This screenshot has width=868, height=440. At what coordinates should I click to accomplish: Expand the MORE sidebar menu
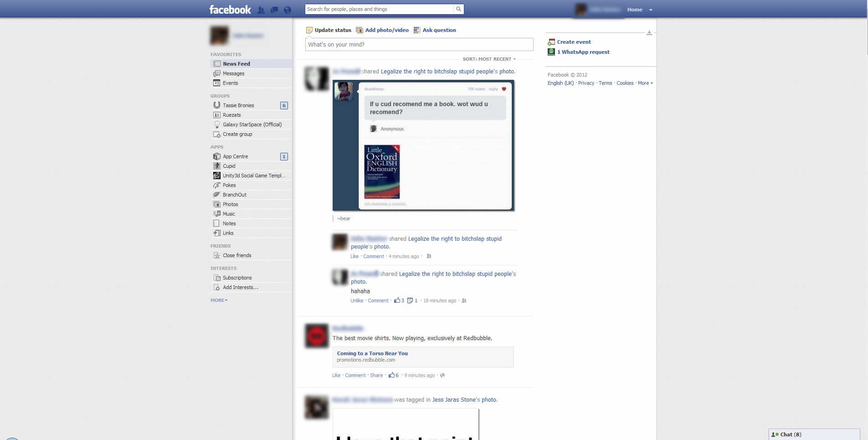(219, 300)
